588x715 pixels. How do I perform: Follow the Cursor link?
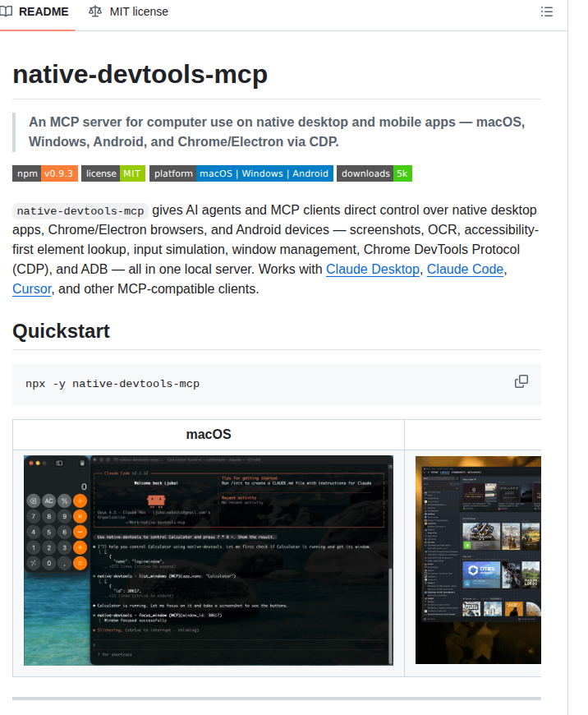point(32,288)
